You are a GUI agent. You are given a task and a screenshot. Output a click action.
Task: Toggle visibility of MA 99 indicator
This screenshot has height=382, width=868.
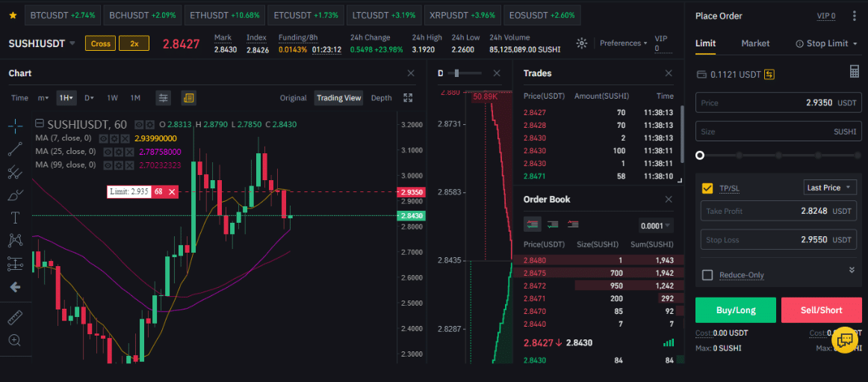108,165
